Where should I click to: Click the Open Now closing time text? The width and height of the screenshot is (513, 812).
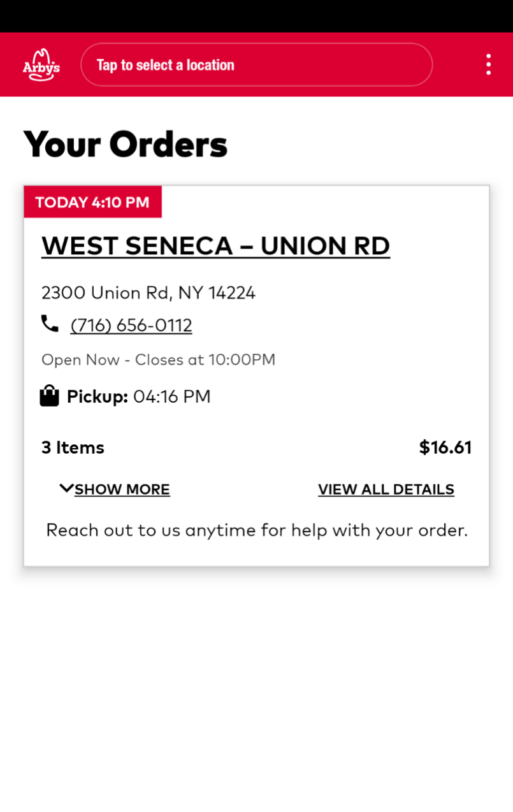[x=158, y=359]
